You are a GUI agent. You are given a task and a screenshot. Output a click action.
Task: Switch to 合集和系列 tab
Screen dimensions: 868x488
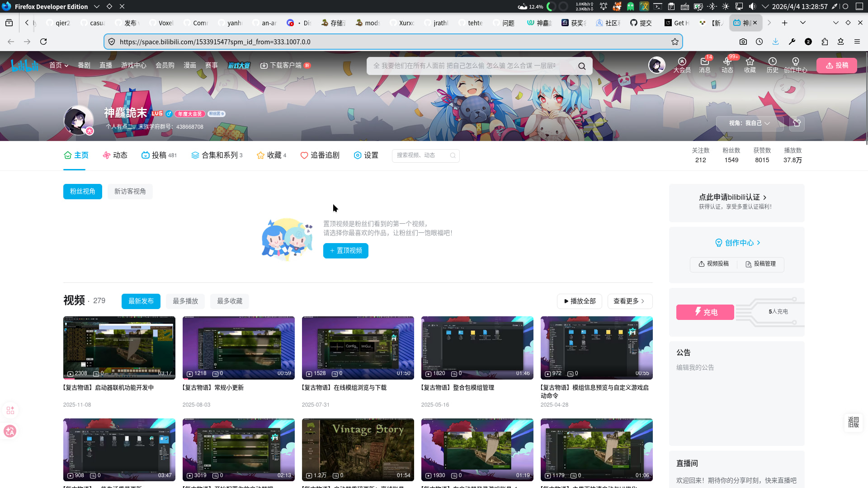pyautogui.click(x=217, y=155)
